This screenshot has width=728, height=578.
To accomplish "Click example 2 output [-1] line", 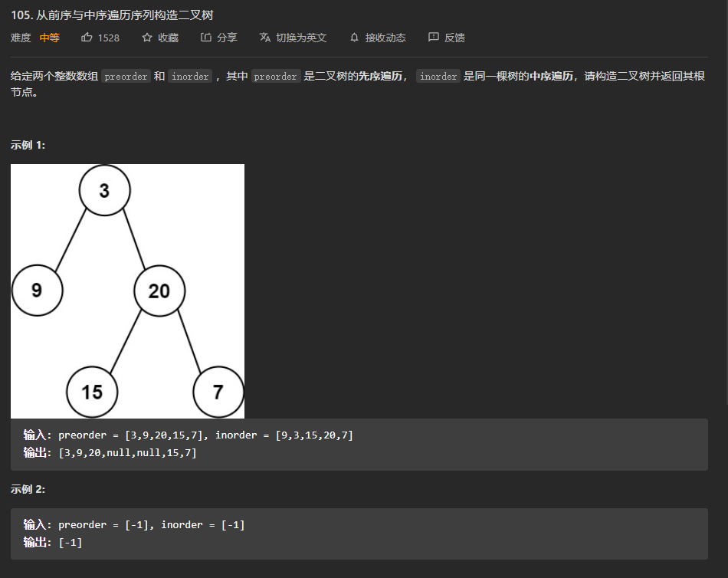I will point(53,542).
